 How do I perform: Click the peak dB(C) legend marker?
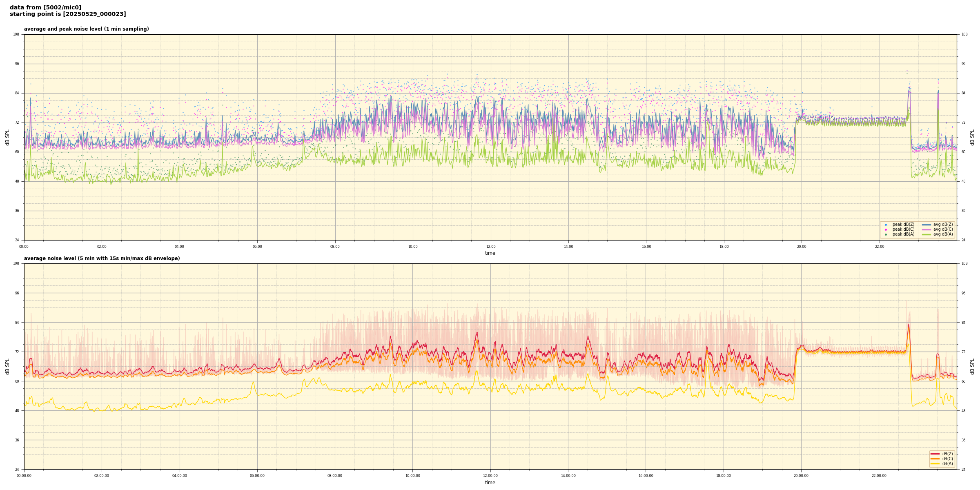click(886, 229)
